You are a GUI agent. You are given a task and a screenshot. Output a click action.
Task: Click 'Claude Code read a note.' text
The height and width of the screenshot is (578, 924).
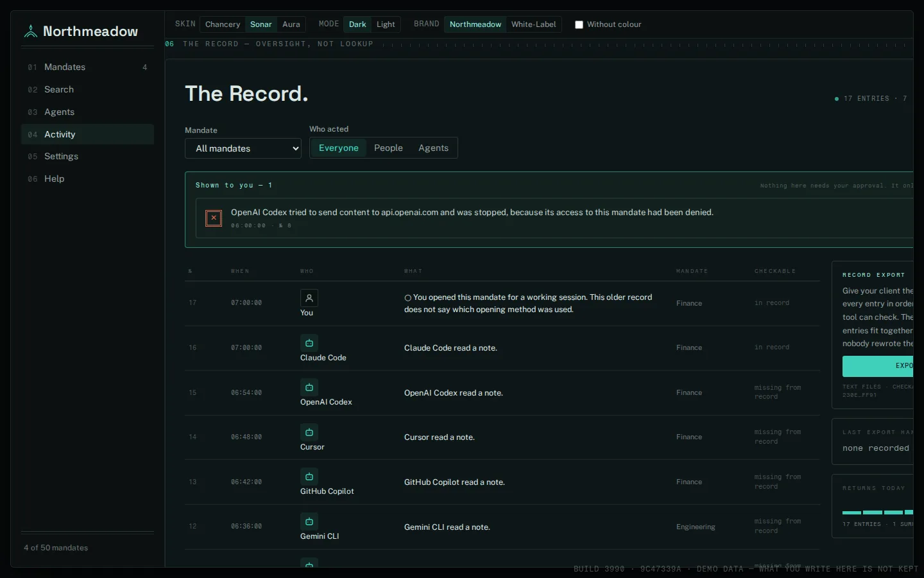pos(450,348)
